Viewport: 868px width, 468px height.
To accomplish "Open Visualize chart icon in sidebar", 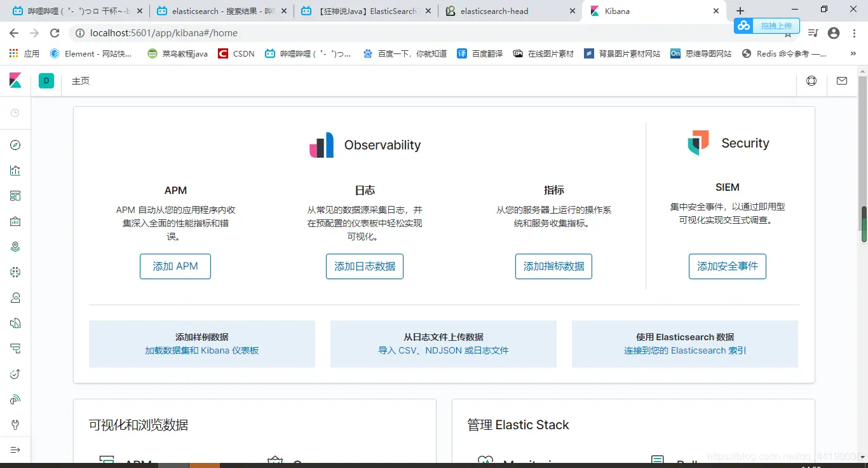I will pos(15,170).
